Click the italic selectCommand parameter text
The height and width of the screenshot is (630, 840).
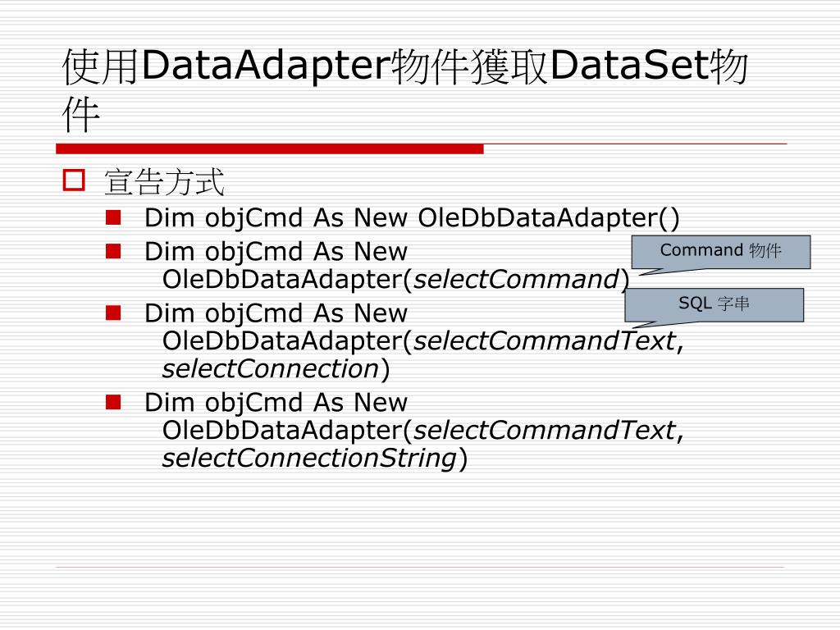tap(517, 279)
